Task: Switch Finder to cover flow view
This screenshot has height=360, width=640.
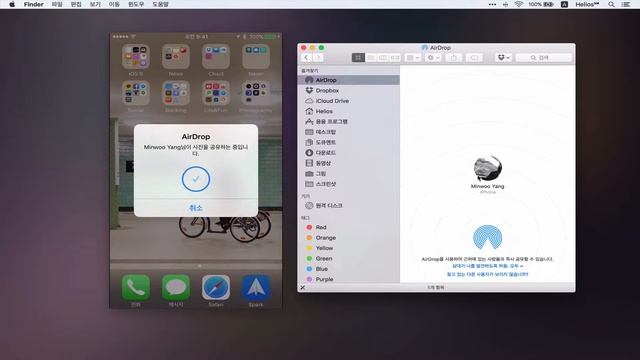Action: [x=395, y=58]
